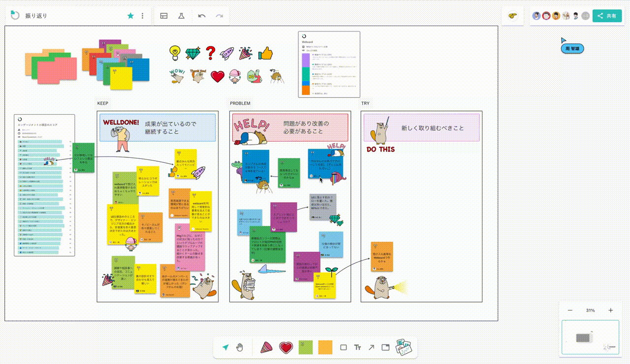Click the undo arrow
The height and width of the screenshot is (364, 630).
coord(202,16)
